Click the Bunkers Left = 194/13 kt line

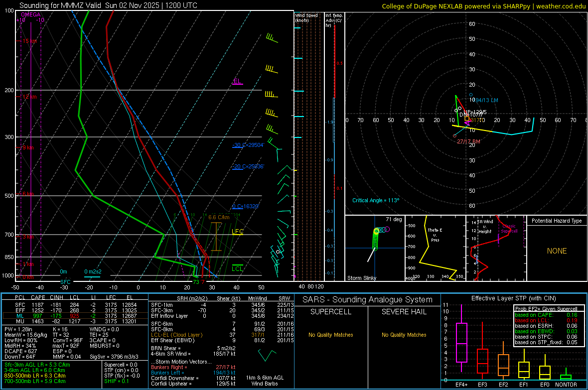(x=193, y=373)
